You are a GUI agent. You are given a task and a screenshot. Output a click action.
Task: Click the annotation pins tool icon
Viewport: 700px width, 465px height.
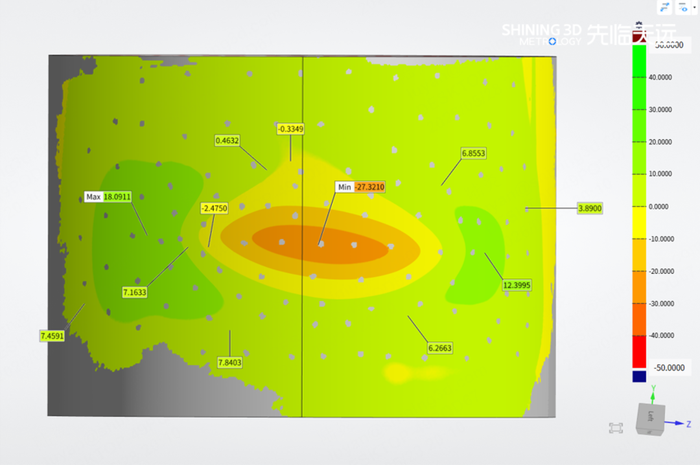[665, 7]
